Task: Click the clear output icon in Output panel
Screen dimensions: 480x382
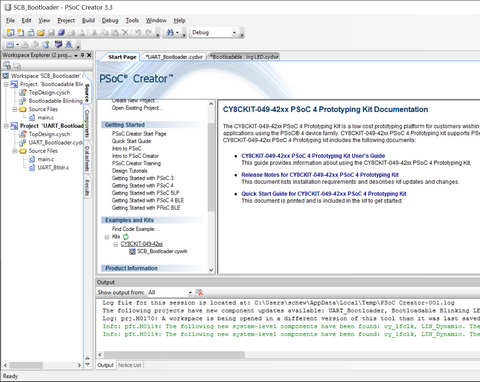Action: (x=199, y=292)
